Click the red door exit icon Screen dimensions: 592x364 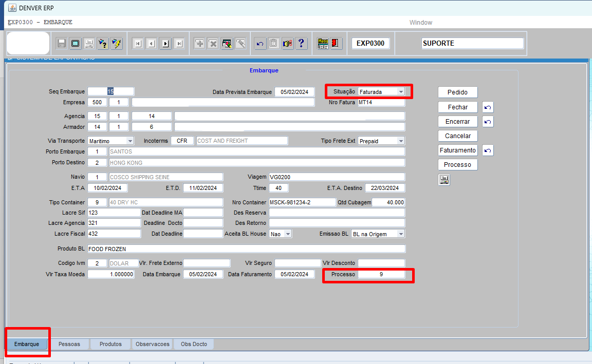click(x=335, y=44)
